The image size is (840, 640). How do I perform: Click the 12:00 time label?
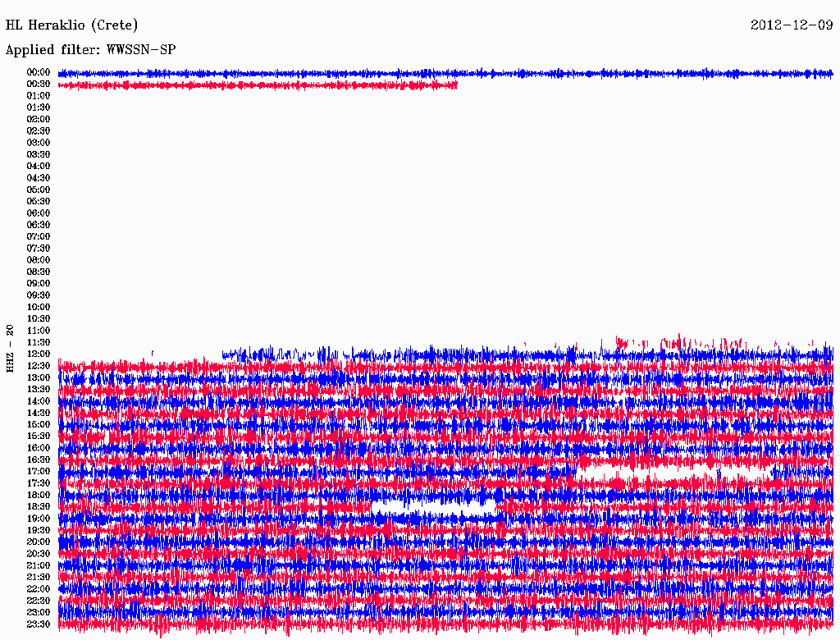39,354
